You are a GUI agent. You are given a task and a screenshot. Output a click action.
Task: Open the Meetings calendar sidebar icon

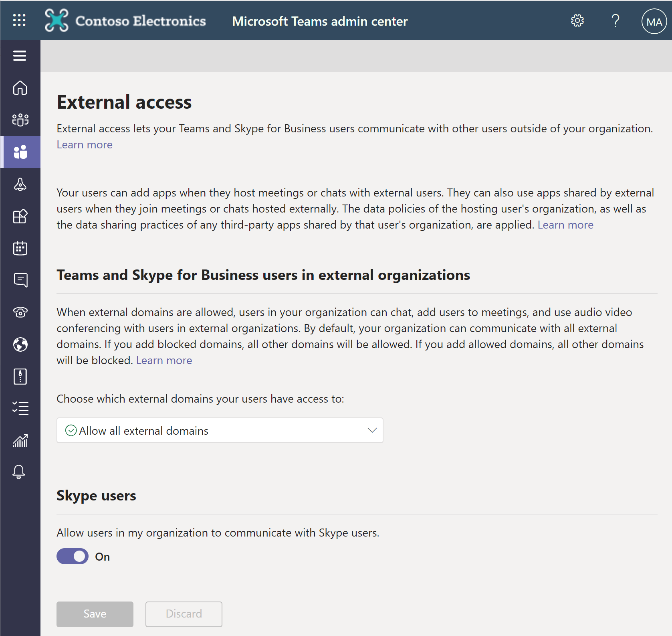coord(20,248)
